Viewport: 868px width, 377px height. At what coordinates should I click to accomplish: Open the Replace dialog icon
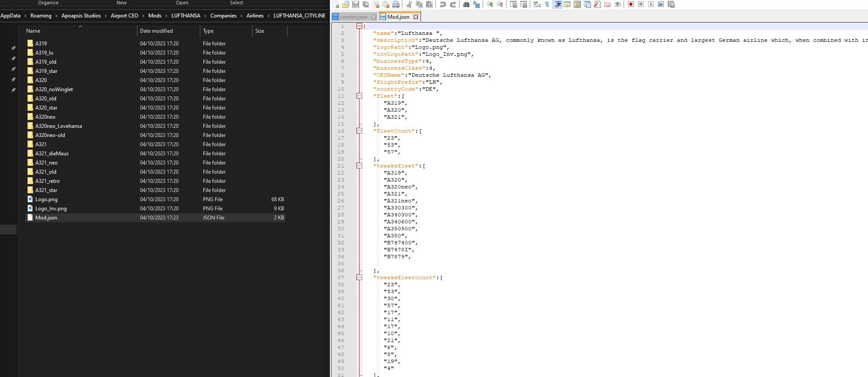[477, 4]
